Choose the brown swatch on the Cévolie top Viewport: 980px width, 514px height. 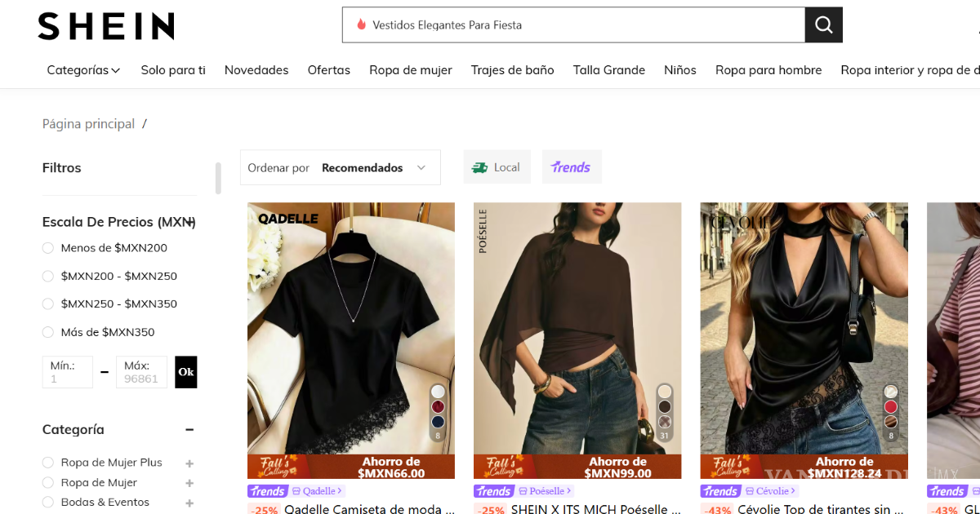coord(891,422)
